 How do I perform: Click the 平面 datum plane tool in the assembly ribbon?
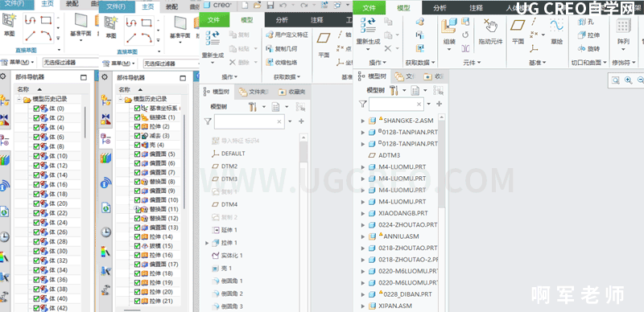point(518,32)
